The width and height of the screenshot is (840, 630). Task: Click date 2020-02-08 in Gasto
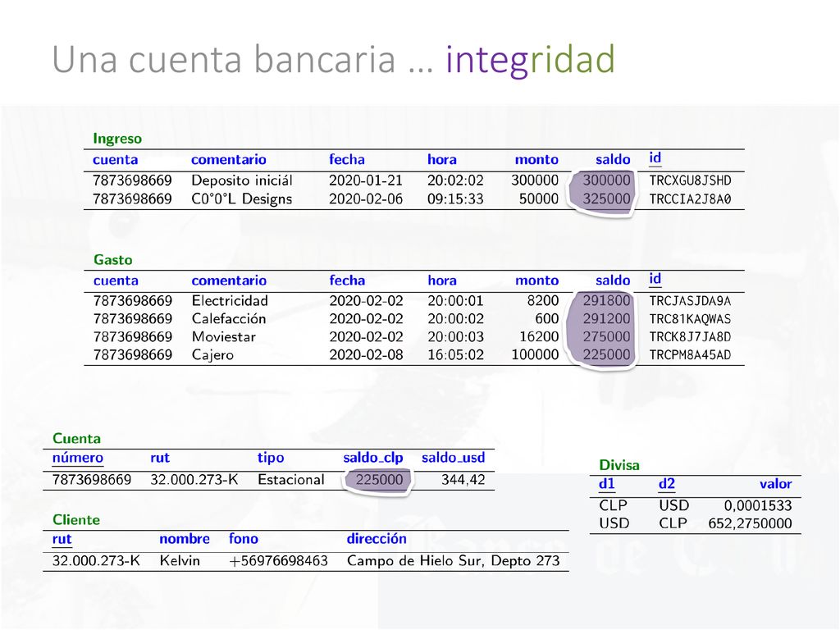(x=366, y=354)
